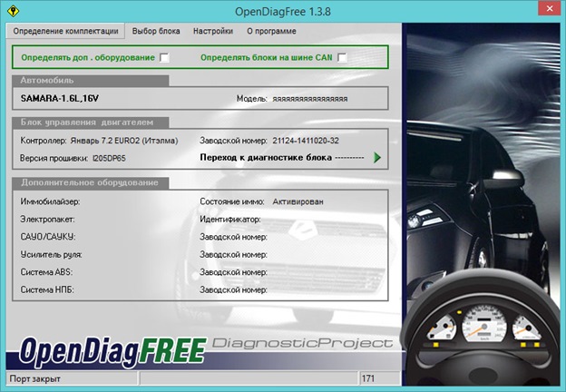Click the 'Контроллер:' label
The image size is (566, 392).
pyautogui.click(x=44, y=141)
